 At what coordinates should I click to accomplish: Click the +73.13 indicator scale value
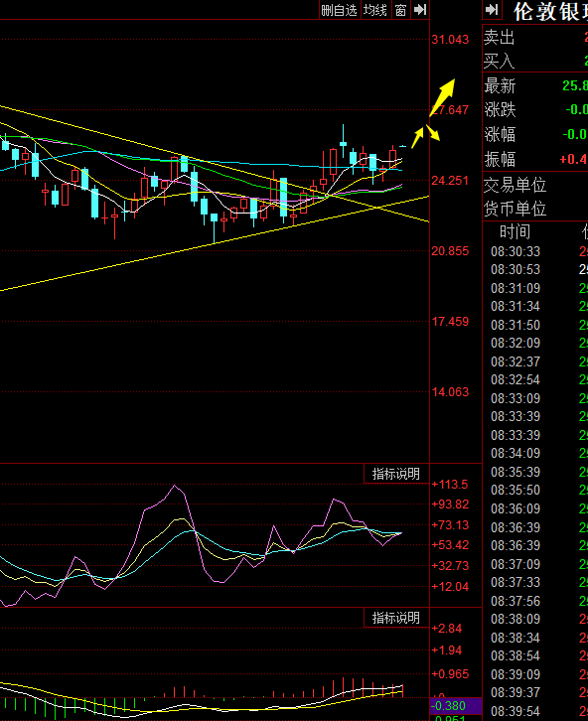tap(450, 525)
